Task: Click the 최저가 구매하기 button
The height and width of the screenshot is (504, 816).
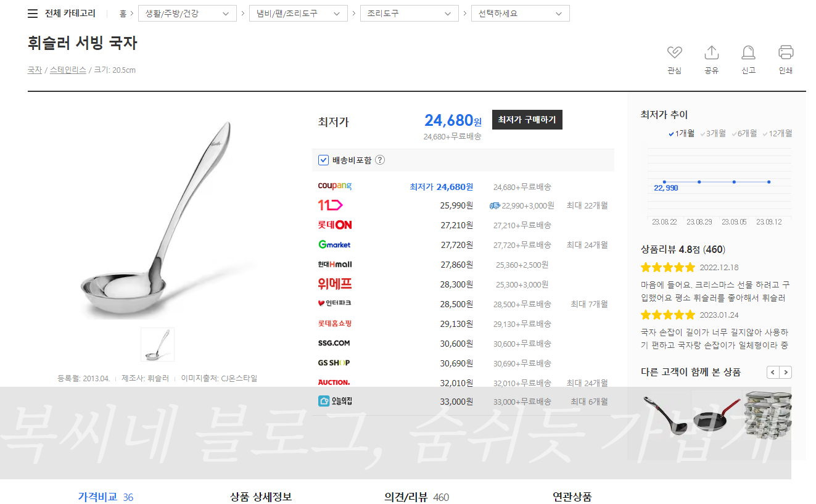Action: (x=527, y=120)
